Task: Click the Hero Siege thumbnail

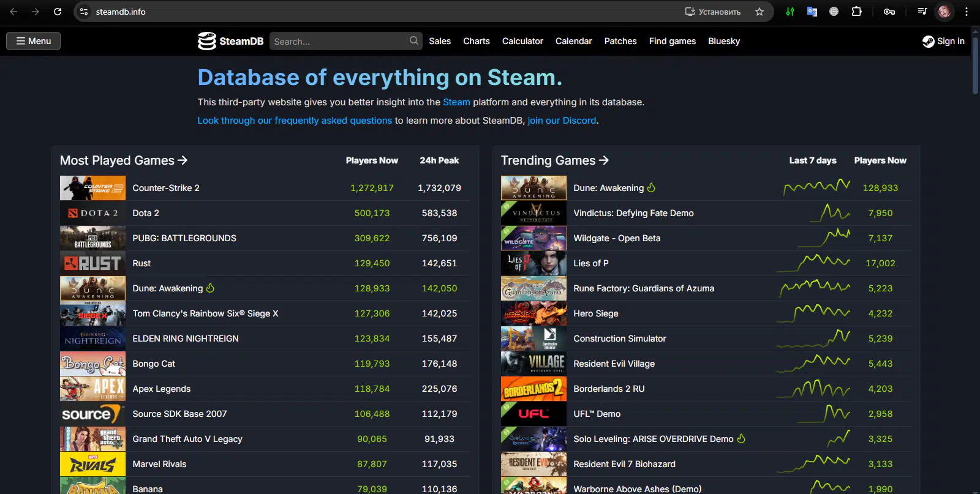Action: [533, 313]
